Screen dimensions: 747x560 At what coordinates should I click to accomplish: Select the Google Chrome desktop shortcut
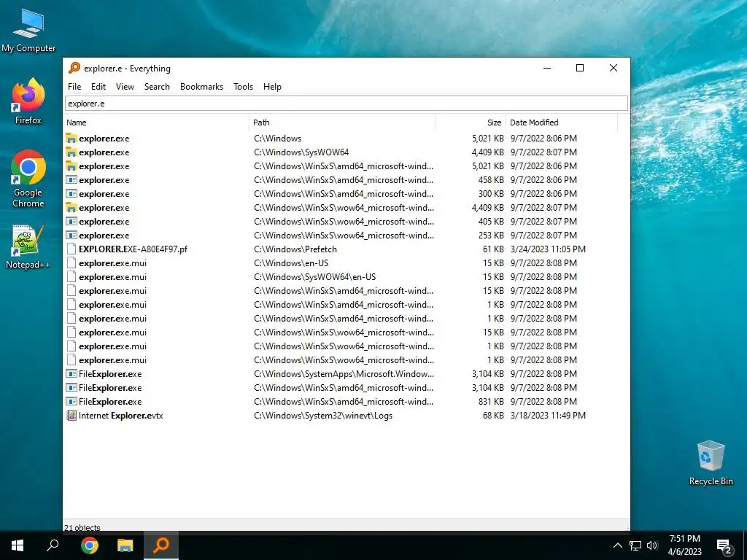pos(28,179)
